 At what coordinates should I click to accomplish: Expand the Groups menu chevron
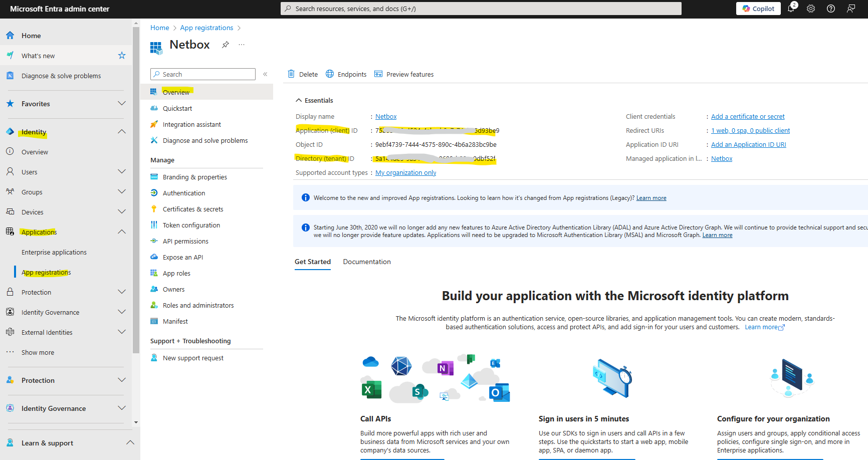[x=122, y=191]
